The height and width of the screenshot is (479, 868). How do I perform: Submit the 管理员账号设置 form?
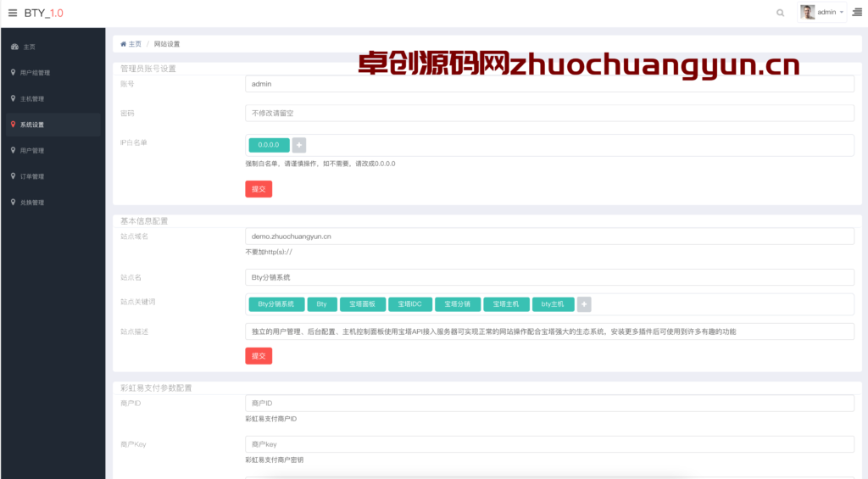coord(259,189)
